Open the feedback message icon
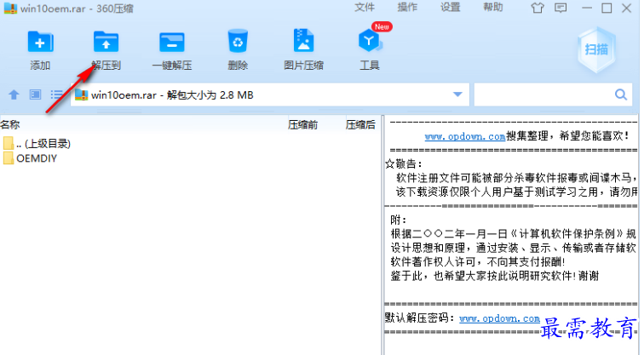This screenshot has width=644, height=355. click(561, 8)
